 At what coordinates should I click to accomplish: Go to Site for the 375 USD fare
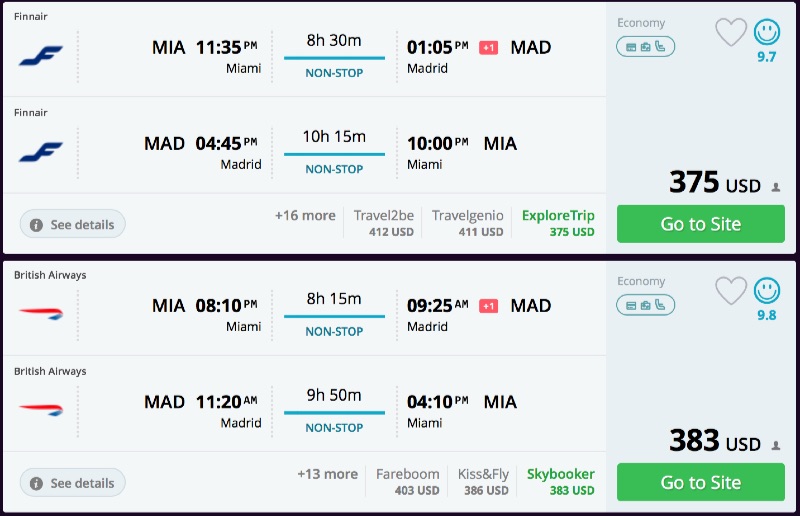(700, 224)
